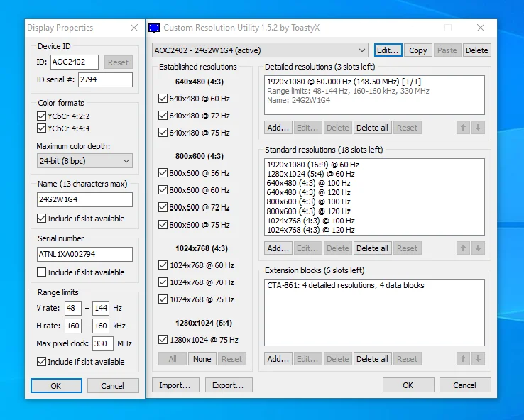Minimize the Custom Resolution Utility window
524x420 pixels.
pyautogui.click(x=417, y=28)
